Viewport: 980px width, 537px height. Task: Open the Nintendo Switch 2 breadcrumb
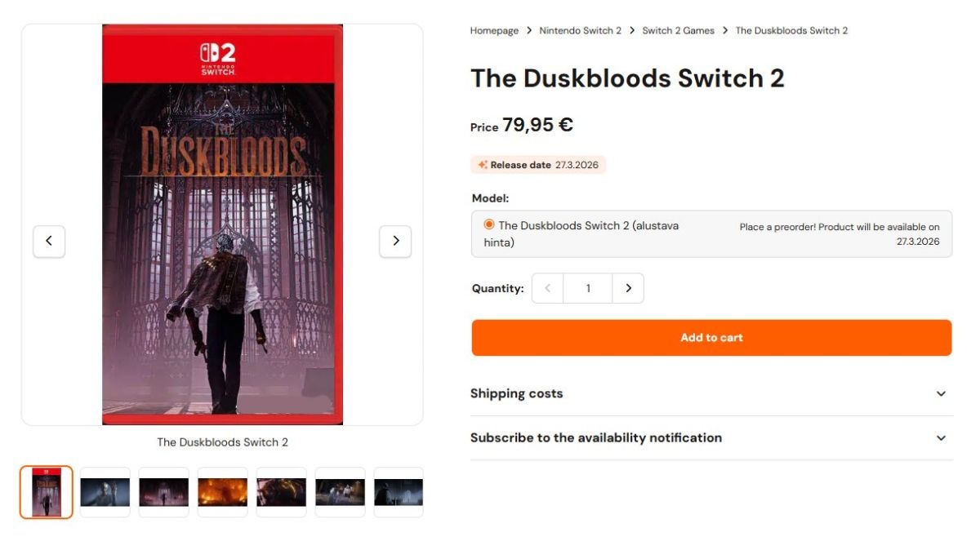pos(580,31)
